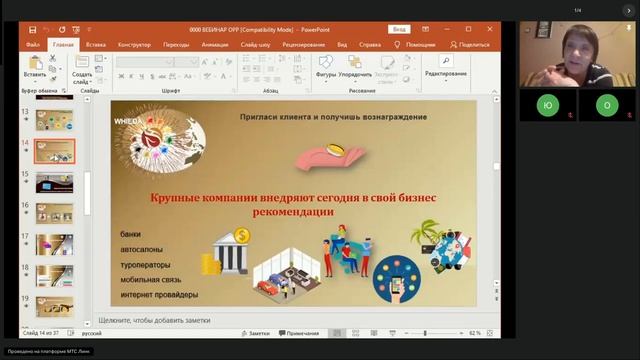Select slide 17 thumbnail
Image resolution: width=640 pixels, height=360 pixels.
click(x=54, y=245)
